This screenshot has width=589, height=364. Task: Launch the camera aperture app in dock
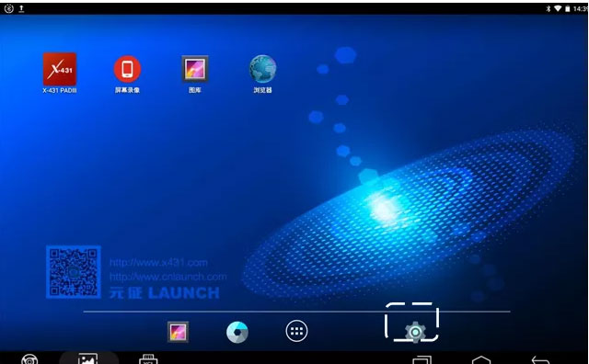click(237, 332)
